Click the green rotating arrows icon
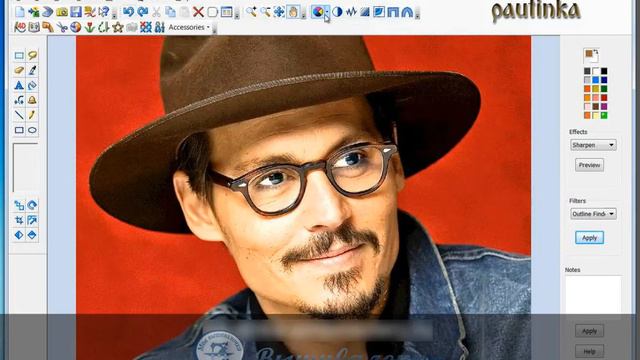 click(x=104, y=27)
